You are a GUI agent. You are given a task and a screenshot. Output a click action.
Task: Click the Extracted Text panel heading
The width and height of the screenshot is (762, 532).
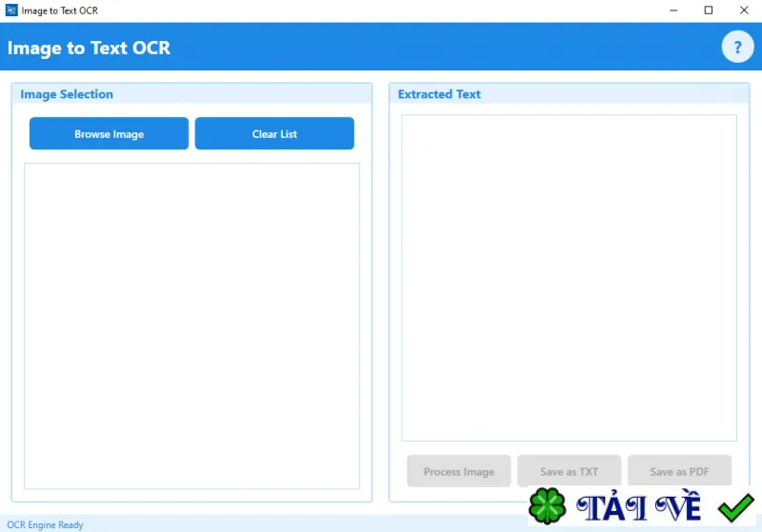439,94
